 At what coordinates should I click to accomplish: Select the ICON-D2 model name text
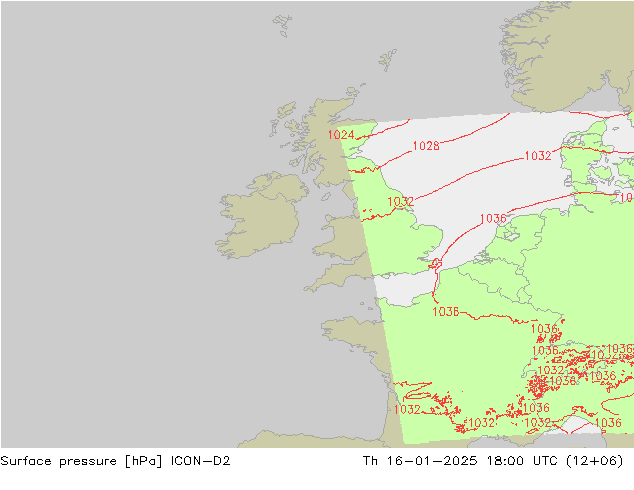[201, 461]
